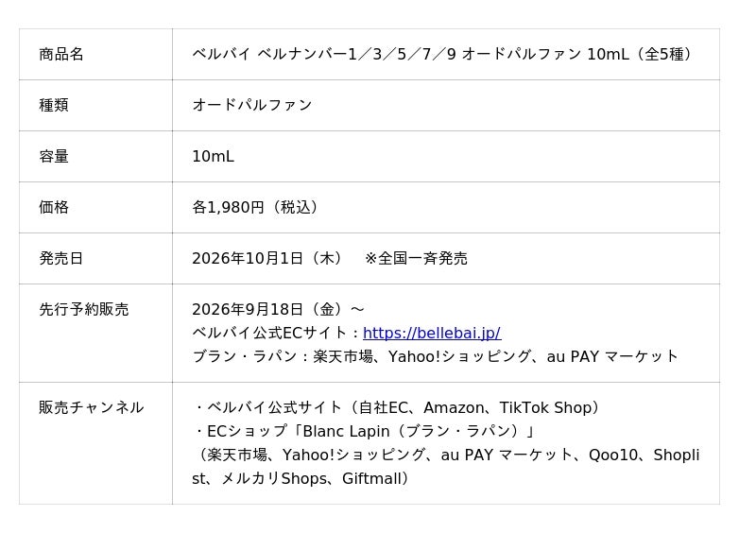Click the オードパルファン value in 種類 row

[x=252, y=105]
